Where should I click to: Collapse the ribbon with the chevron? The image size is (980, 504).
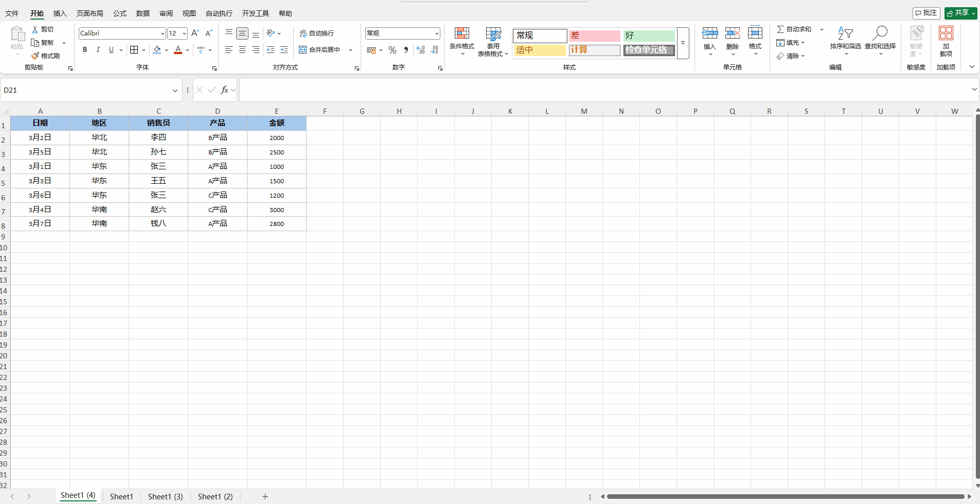tap(972, 67)
